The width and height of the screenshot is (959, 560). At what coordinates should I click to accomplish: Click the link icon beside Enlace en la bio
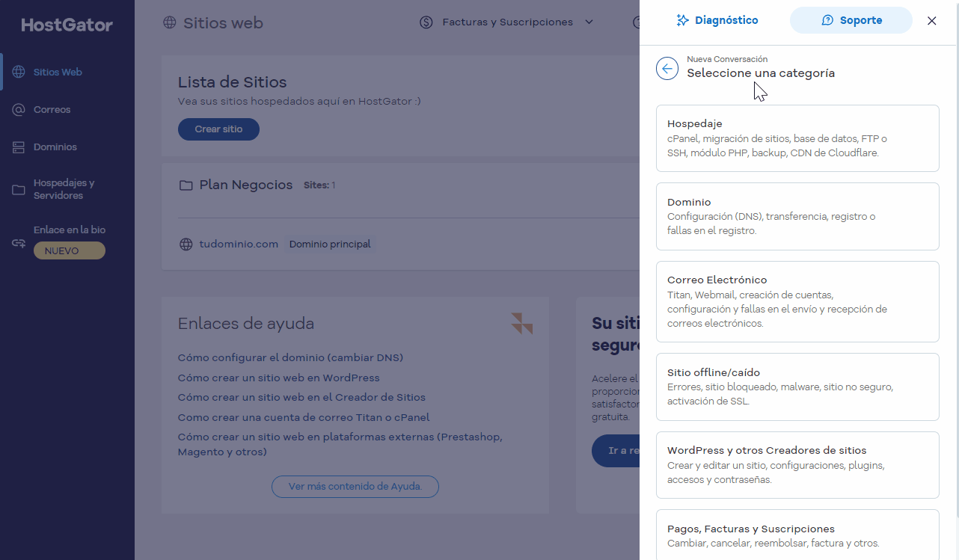(x=19, y=243)
